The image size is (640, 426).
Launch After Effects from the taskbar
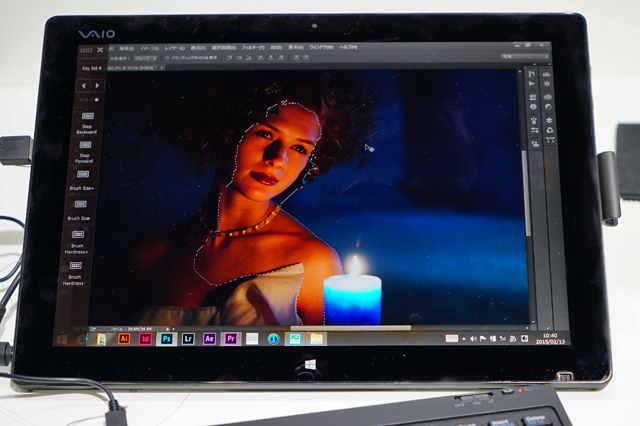[209, 339]
